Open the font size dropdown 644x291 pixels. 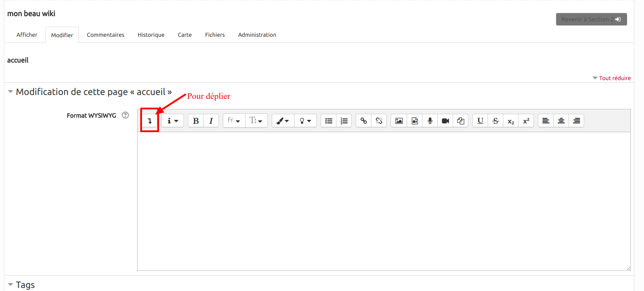(256, 121)
